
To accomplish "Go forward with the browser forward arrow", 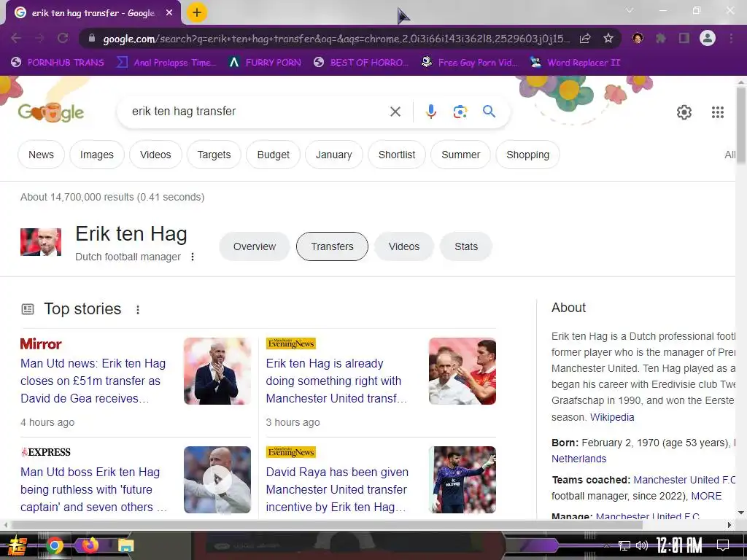I will point(39,38).
